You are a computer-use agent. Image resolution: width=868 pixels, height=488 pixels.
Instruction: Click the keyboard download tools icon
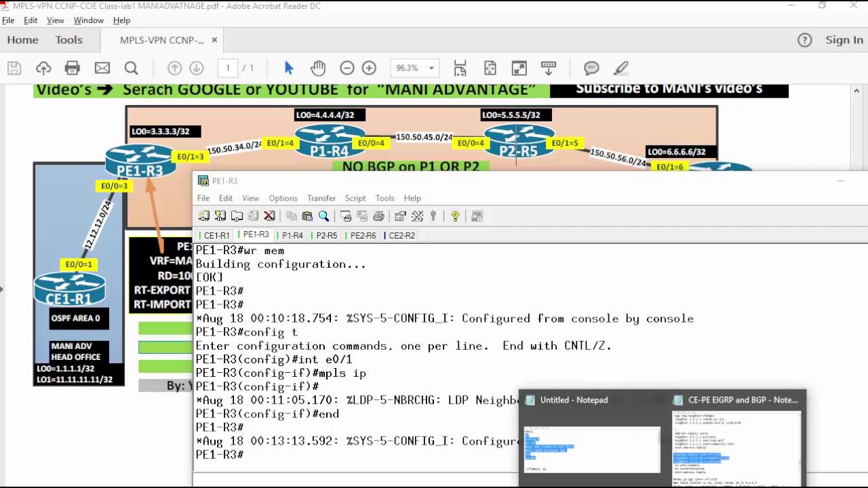click(x=548, y=68)
